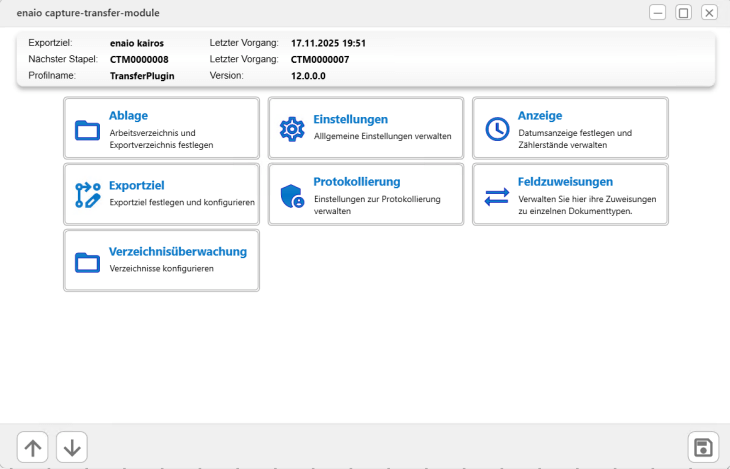Screen dimensions: 730x469
Task: Open the Exportziel heading in the tile
Action: pos(136,185)
